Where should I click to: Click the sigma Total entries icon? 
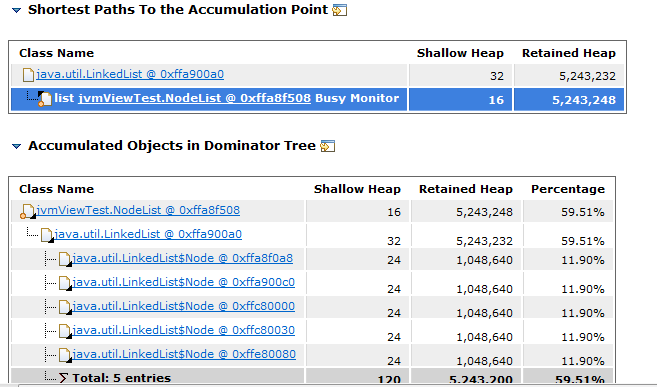pos(63,378)
